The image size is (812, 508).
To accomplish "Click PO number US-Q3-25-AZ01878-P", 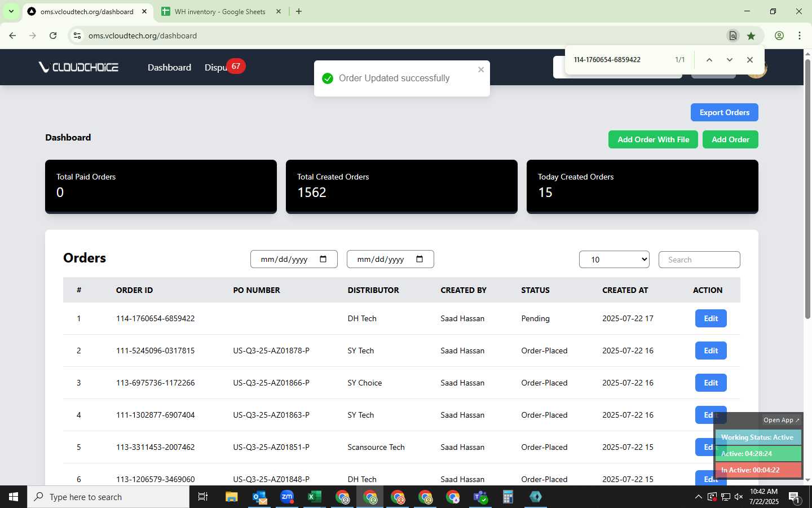I will tap(271, 351).
